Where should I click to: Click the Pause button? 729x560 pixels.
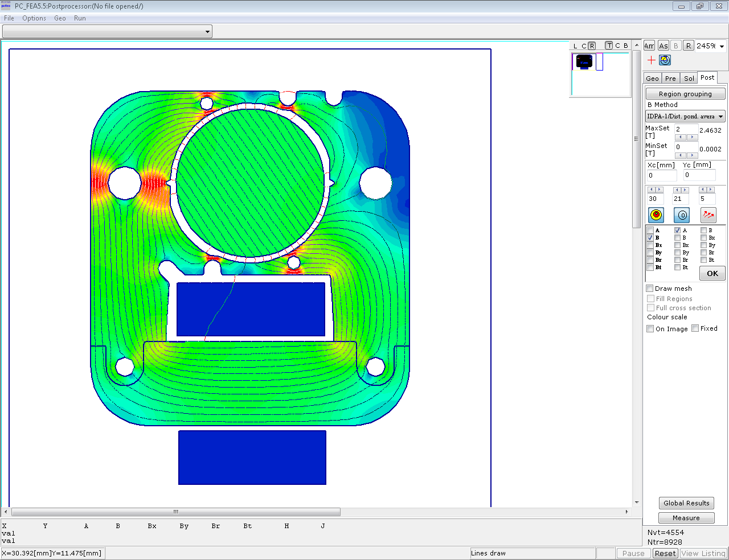coord(633,553)
